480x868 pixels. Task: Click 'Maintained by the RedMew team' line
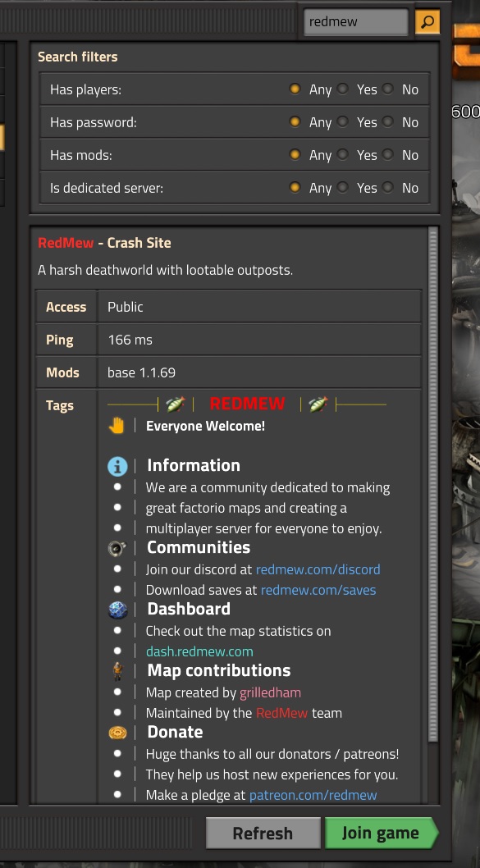tap(244, 713)
